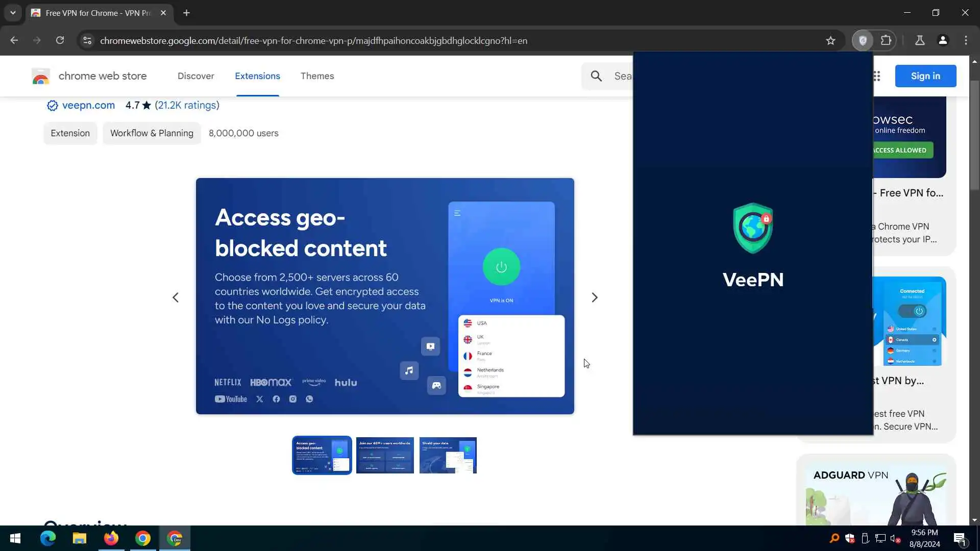This screenshot has height=551, width=980.
Task: Switch to the Themes tab
Action: coord(317,76)
